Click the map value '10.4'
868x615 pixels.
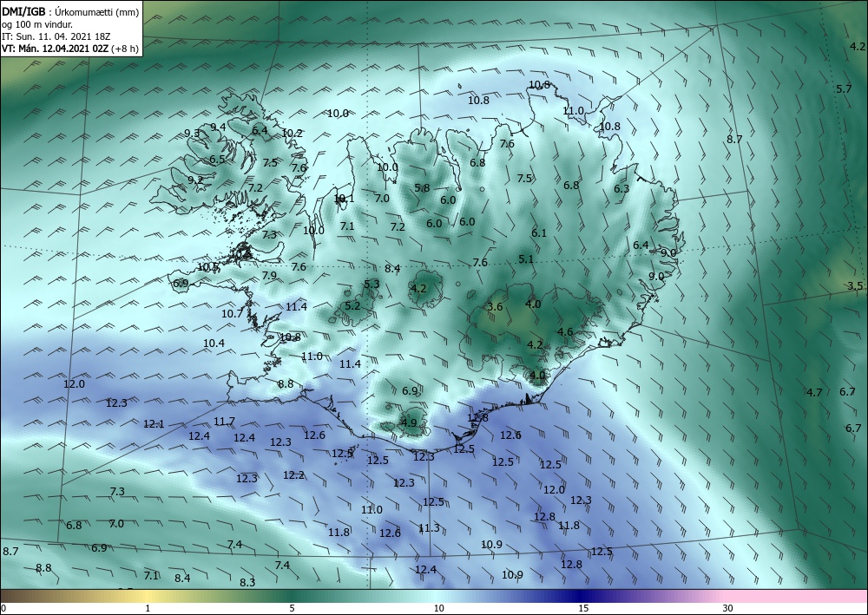(214, 343)
